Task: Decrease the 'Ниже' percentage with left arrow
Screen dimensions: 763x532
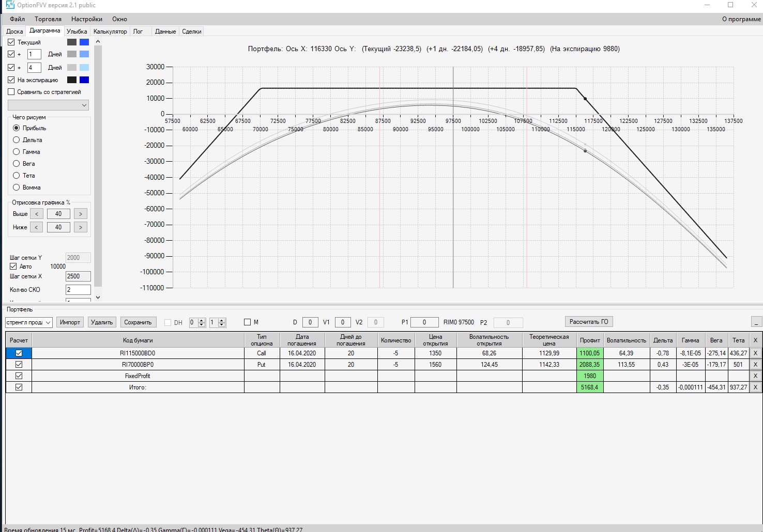Action: click(36, 227)
